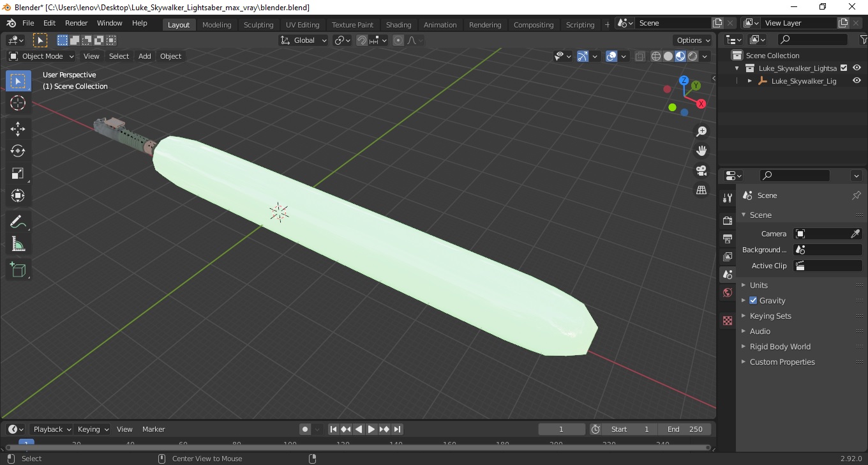Toggle X-ray mode
This screenshot has width=868, height=465.
(640, 56)
